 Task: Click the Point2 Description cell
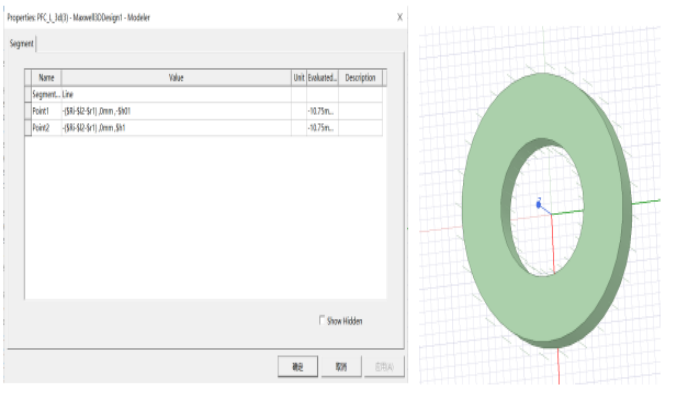361,128
